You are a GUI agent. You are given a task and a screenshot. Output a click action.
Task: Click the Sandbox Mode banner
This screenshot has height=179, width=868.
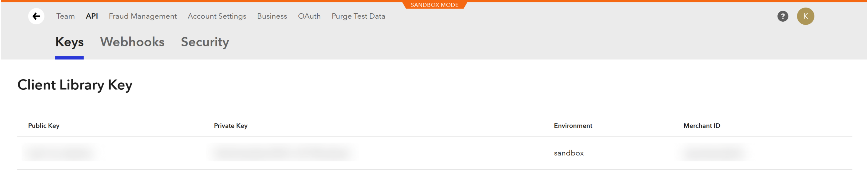coord(434,5)
